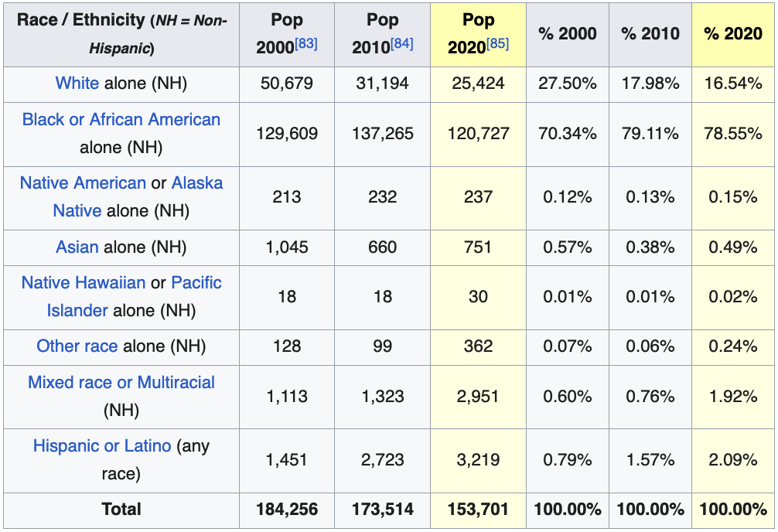The image size is (778, 532).
Task: Click the Asian link
Action: click(77, 247)
